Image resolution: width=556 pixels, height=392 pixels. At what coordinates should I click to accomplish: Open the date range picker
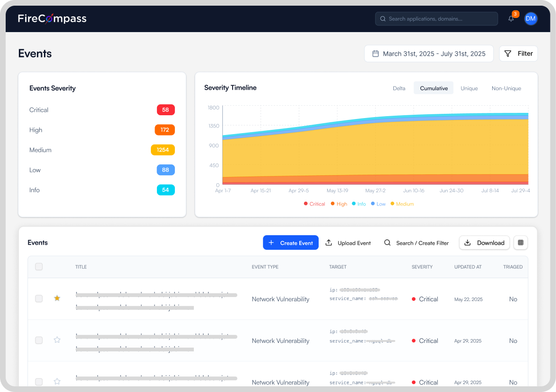coord(428,54)
